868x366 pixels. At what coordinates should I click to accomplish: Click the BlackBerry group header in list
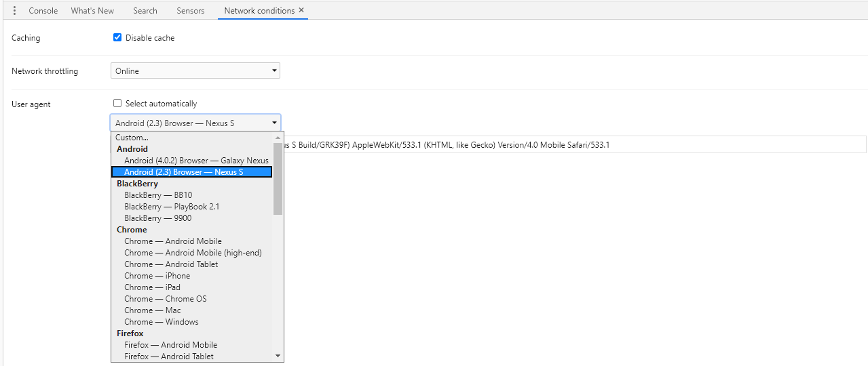[137, 184]
